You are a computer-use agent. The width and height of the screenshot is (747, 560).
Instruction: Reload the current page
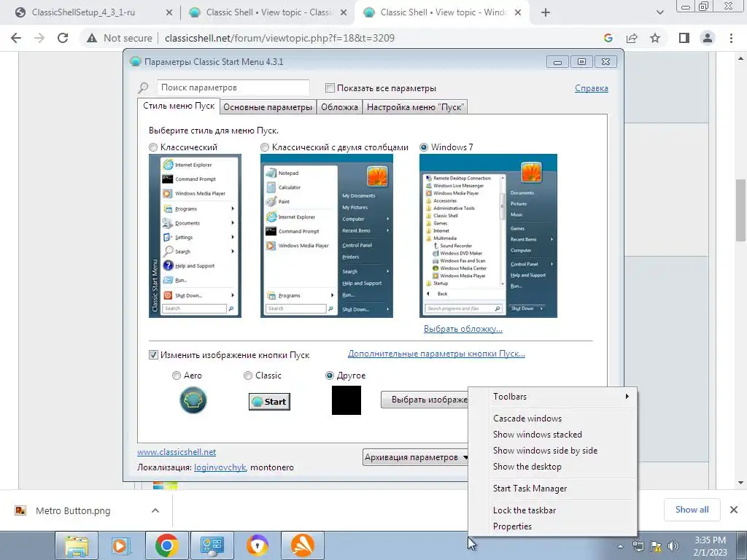[63, 38]
